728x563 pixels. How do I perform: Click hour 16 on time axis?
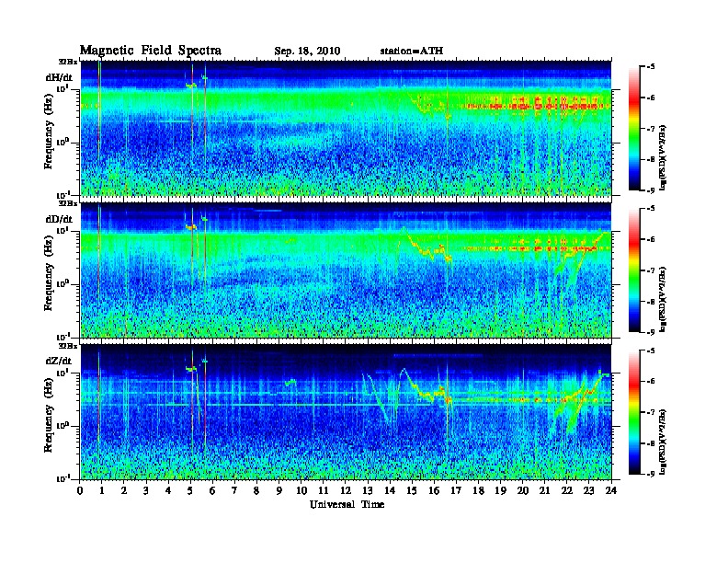(x=434, y=491)
